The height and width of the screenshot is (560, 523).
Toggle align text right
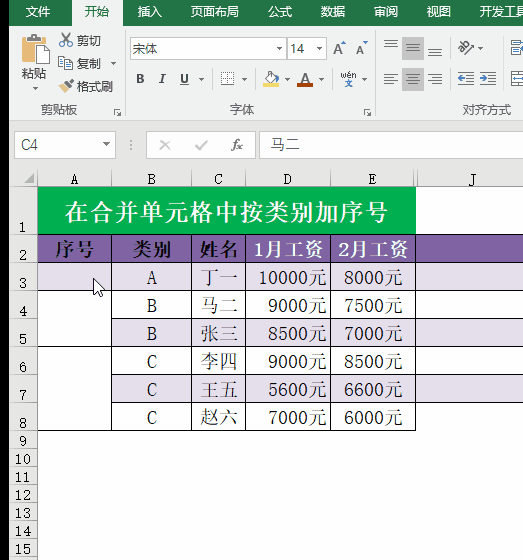pyautogui.click(x=435, y=79)
